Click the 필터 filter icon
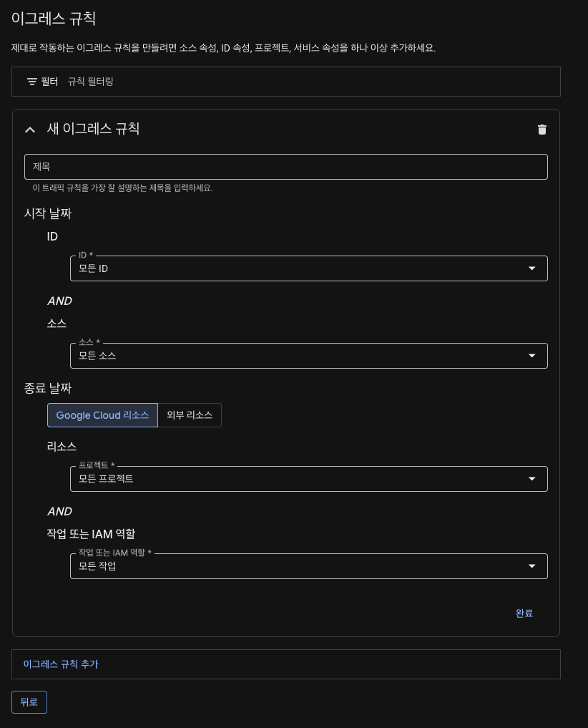The width and height of the screenshot is (588, 728). (32, 82)
